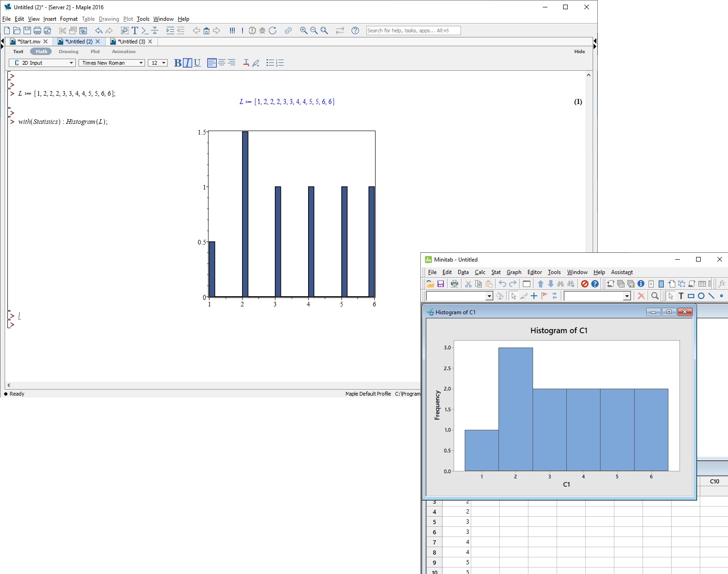Screen dimensions: 728x574
Task: Align text right in Maple
Action: 231,63
